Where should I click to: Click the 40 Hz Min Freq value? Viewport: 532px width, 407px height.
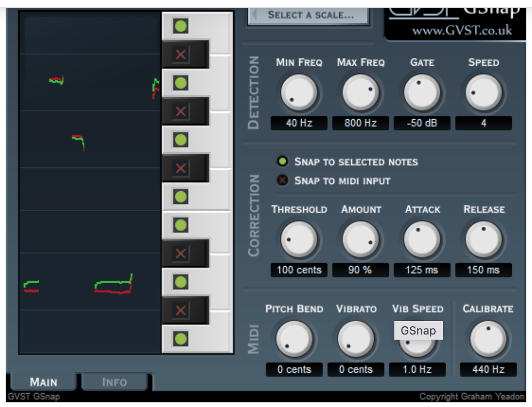click(299, 123)
